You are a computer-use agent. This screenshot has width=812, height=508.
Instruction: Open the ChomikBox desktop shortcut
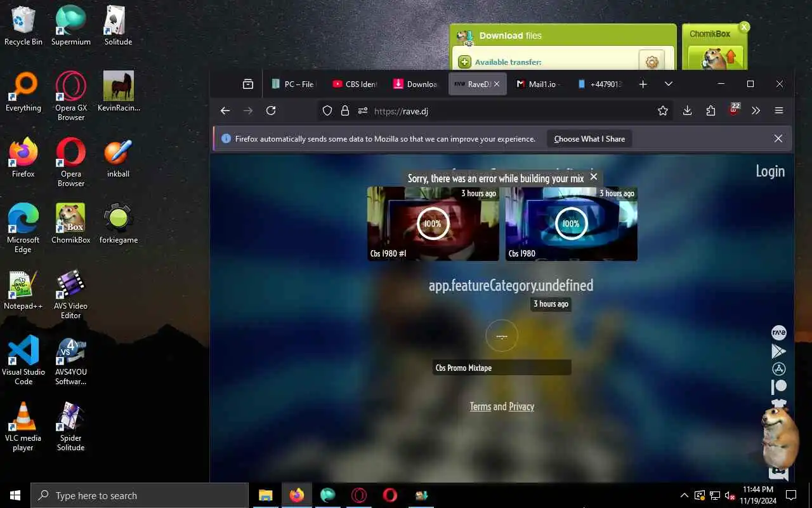(x=70, y=224)
